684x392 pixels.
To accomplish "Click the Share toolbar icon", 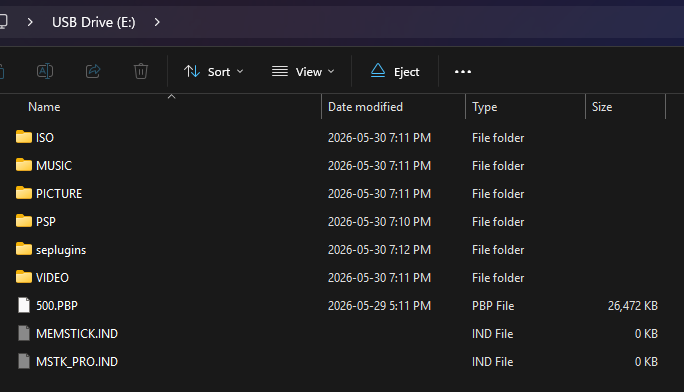I will (x=93, y=71).
